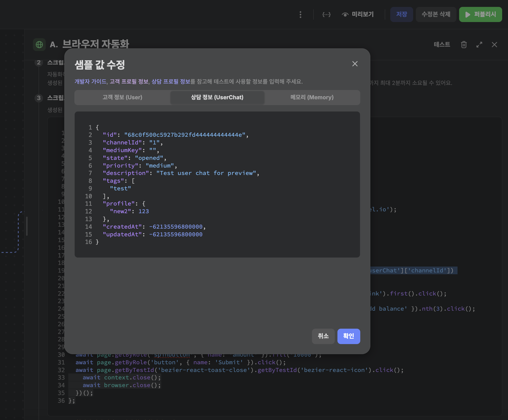The width and height of the screenshot is (508, 420).
Task: Publish with the green 퍼블리시 button
Action: (480, 15)
